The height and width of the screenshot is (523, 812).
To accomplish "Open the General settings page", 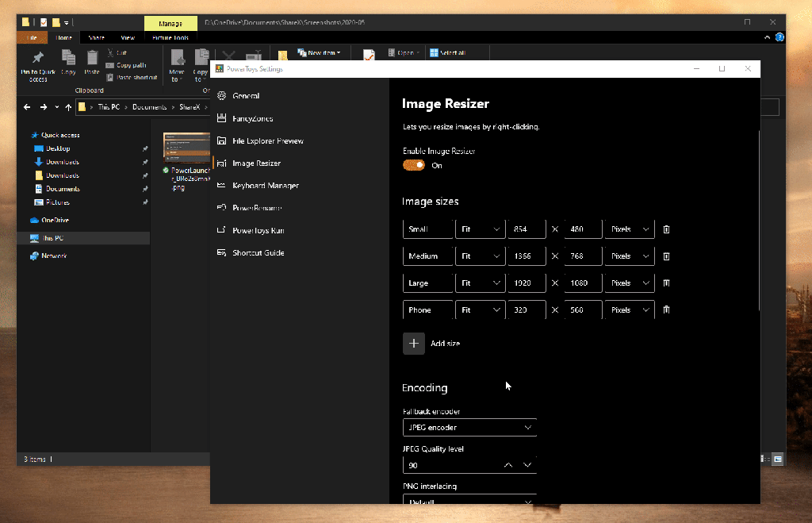I will point(246,96).
